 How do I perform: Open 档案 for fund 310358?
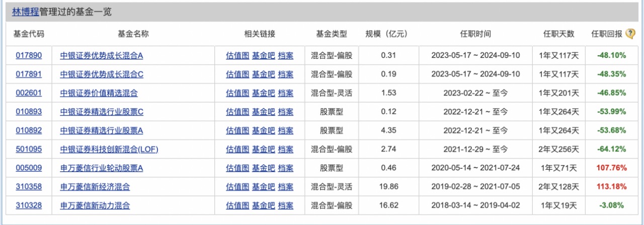coord(285,187)
